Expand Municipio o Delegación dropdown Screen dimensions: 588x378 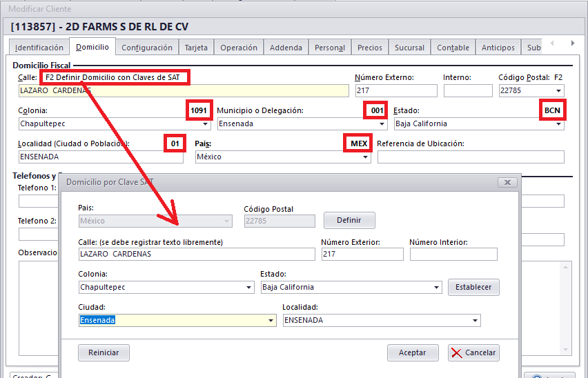click(382, 124)
